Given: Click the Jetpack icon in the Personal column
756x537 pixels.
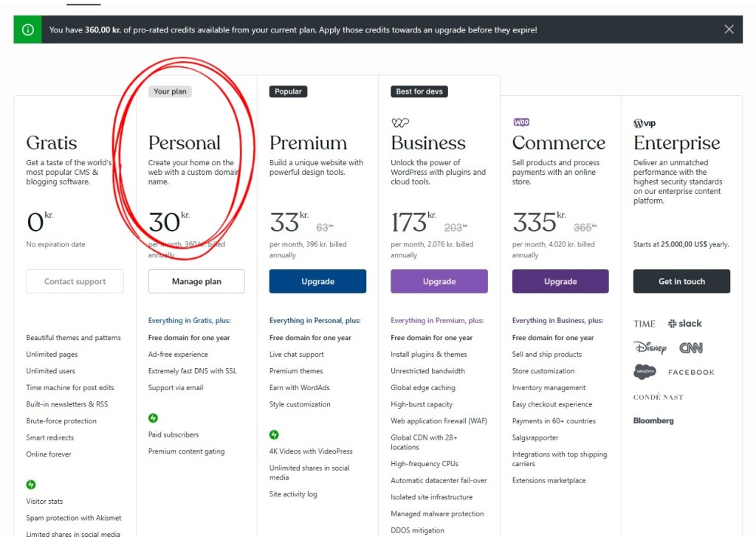Looking at the screenshot, I should pyautogui.click(x=153, y=418).
